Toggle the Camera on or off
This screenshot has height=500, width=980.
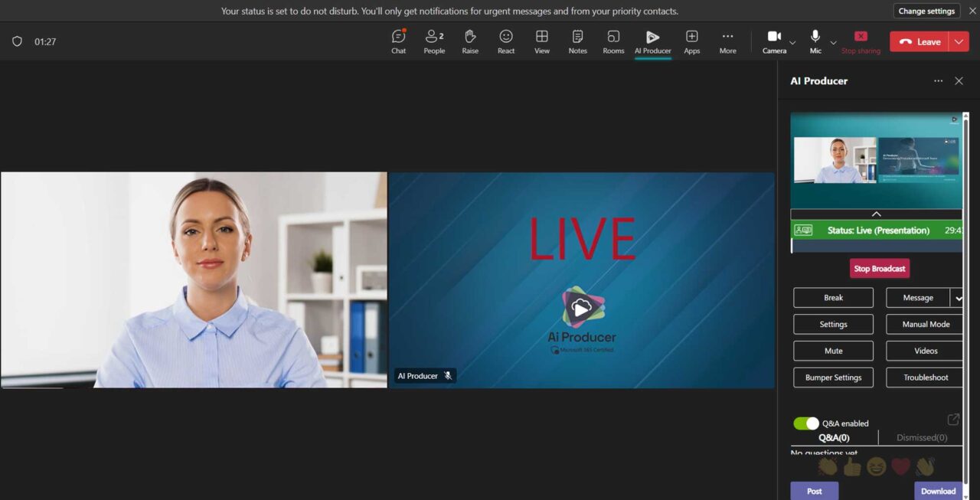tap(774, 41)
